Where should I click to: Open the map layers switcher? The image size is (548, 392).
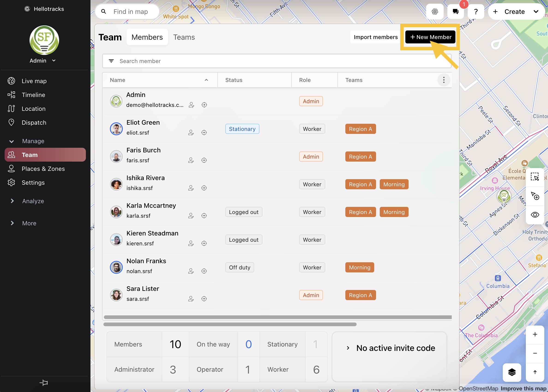point(512,372)
